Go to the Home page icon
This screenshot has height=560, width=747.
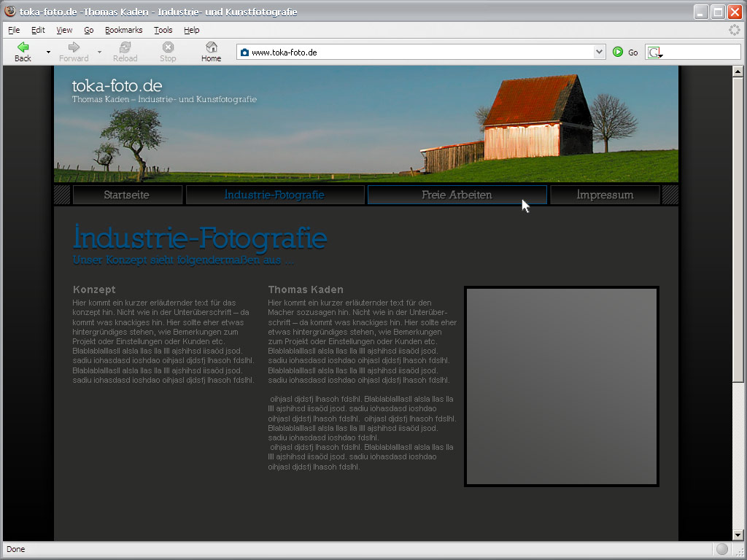coord(211,48)
